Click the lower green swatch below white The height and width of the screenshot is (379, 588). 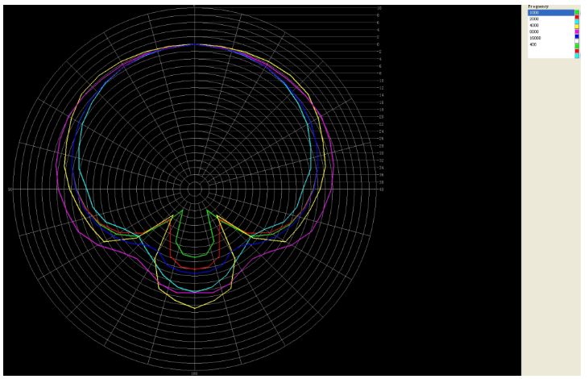coord(577,47)
